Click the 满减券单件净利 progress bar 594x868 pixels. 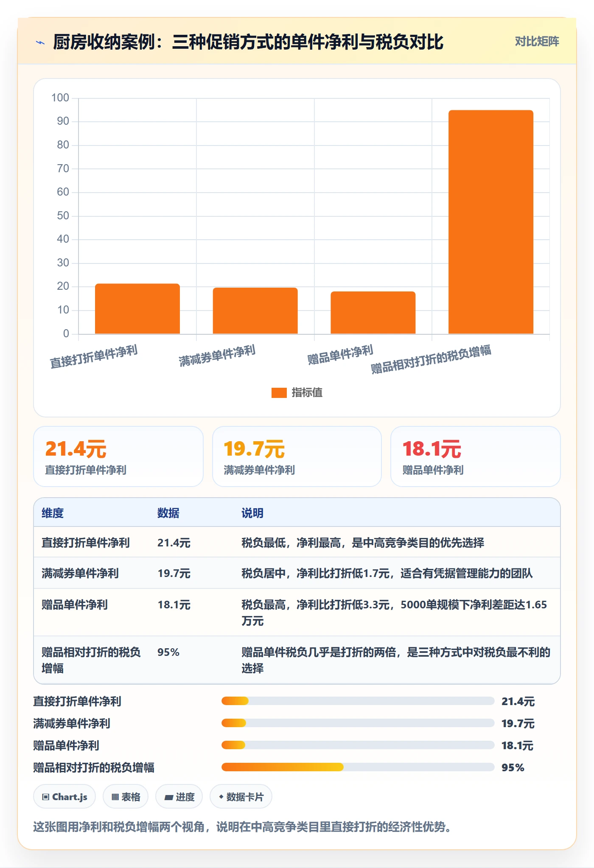[358, 723]
